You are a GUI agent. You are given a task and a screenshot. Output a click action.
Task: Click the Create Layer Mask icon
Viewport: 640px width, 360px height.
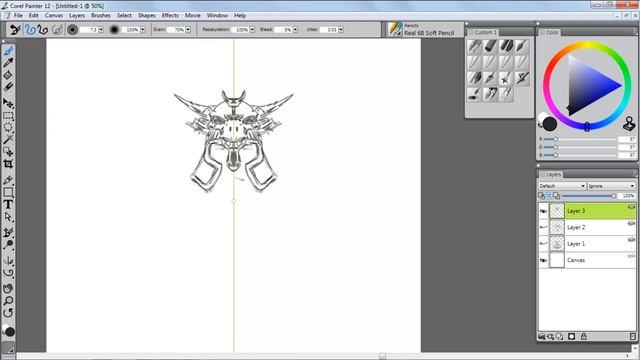click(571, 337)
